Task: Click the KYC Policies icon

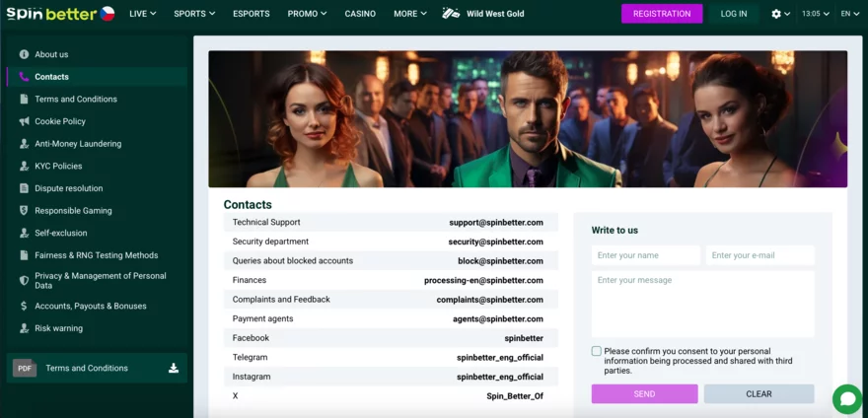Action: 24,166
